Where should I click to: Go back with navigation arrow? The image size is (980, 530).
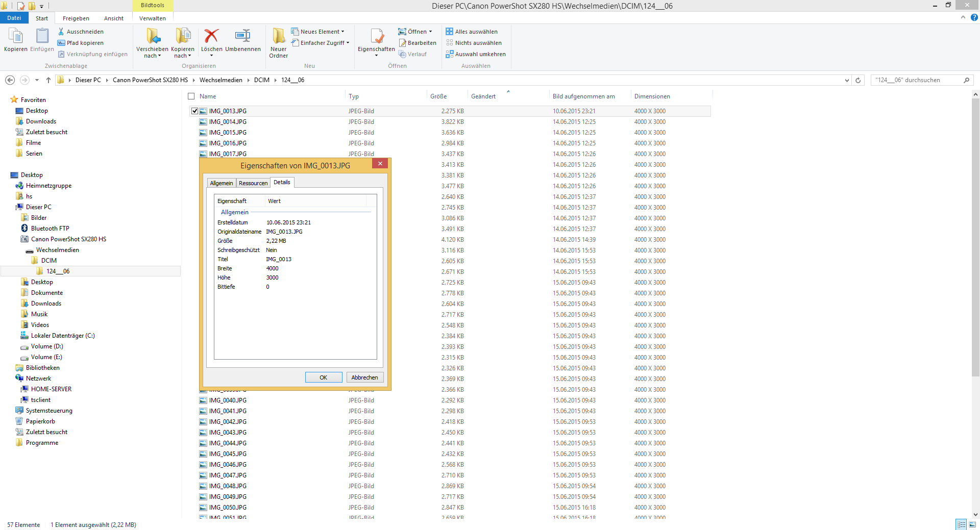pyautogui.click(x=10, y=80)
